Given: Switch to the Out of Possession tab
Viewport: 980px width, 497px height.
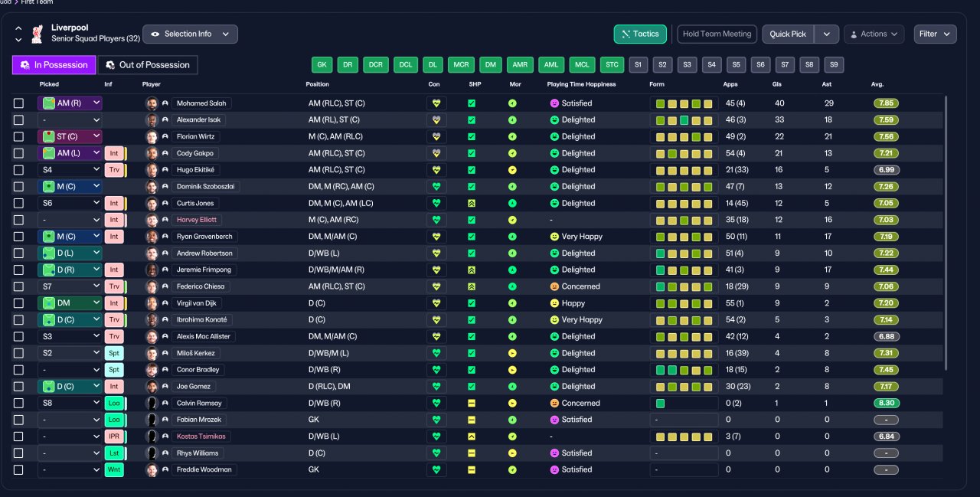Looking at the screenshot, I should click(x=148, y=65).
